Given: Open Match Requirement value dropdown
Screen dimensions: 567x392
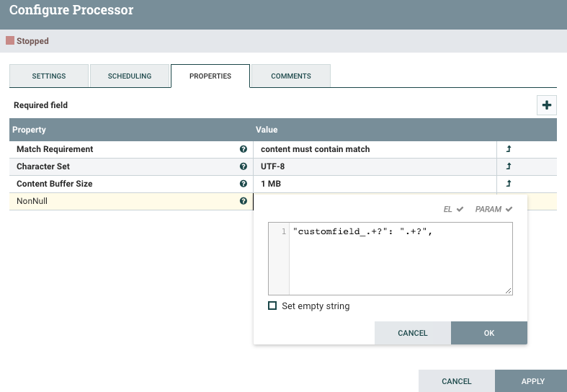Looking at the screenshot, I should click(x=375, y=149).
